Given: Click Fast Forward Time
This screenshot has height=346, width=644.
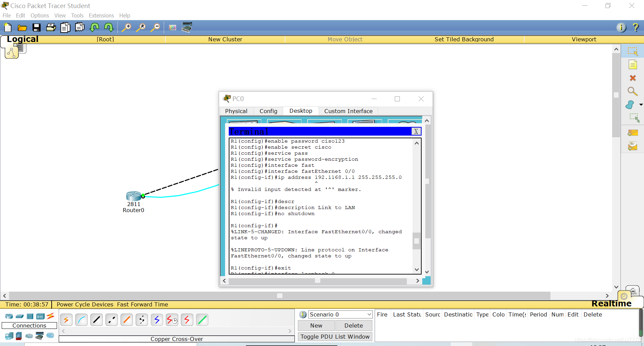Looking at the screenshot, I should pyautogui.click(x=143, y=304).
